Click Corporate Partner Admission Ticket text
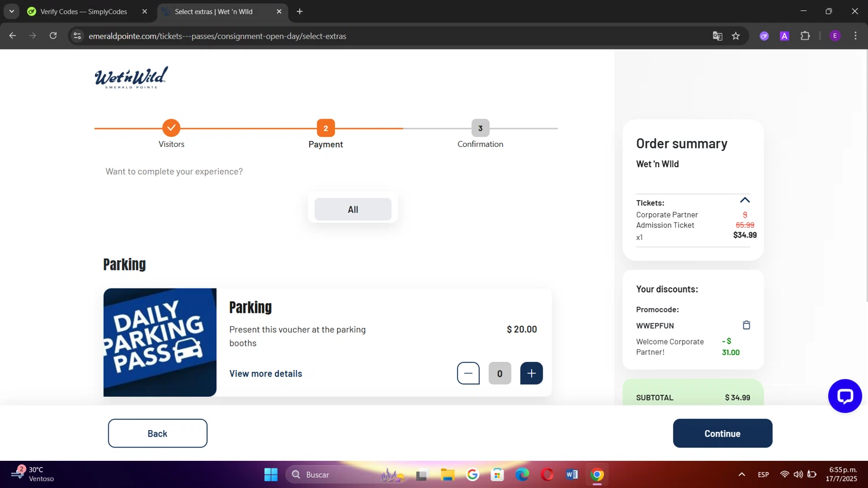This screenshot has height=488, width=868. tap(667, 220)
